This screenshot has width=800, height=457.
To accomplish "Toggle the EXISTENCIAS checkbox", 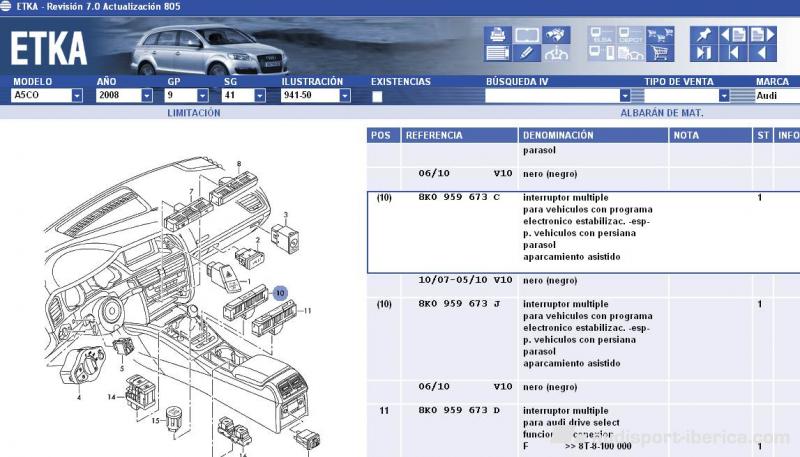I will tap(377, 96).
